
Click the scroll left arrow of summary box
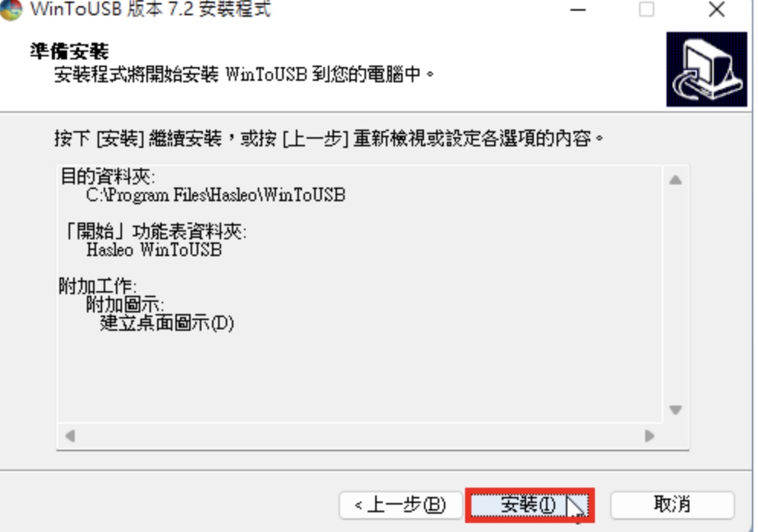coord(70,436)
